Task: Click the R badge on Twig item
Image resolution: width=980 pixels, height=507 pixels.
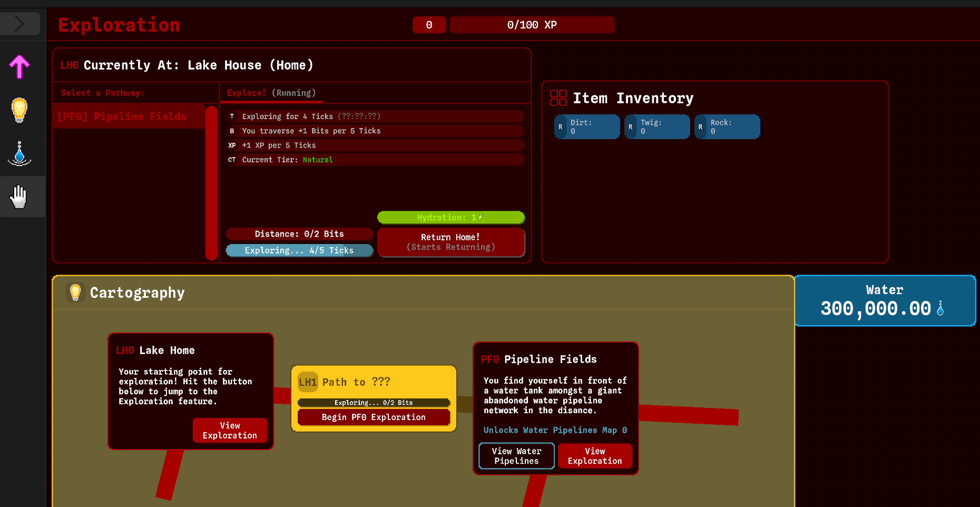Action: coord(631,127)
